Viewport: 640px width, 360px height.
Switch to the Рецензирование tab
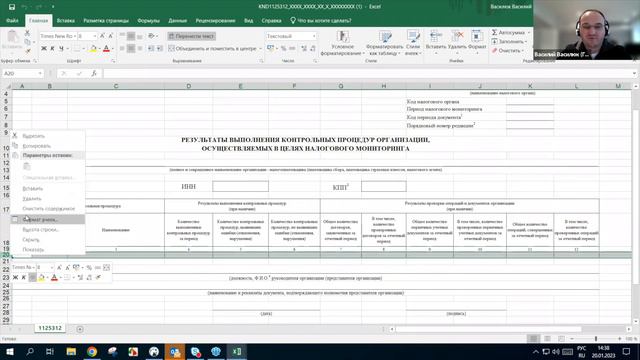(x=215, y=20)
